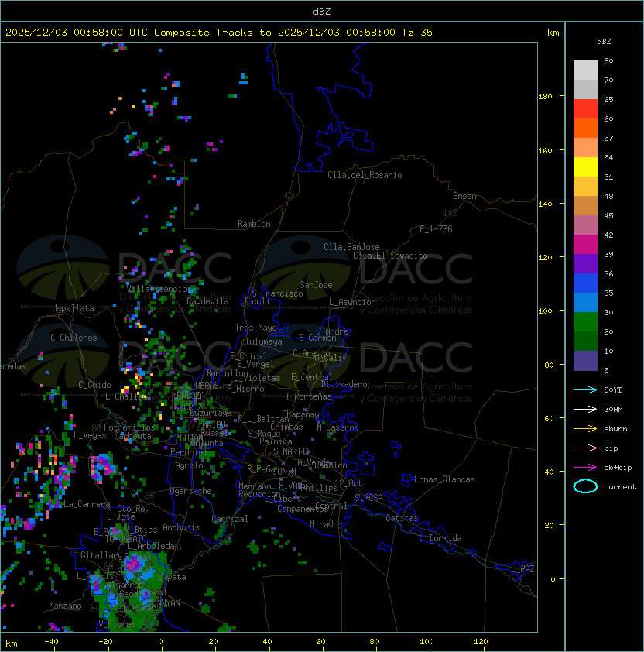Click the Ugarteche map label
Screen dimensions: 644x652
pos(191,491)
